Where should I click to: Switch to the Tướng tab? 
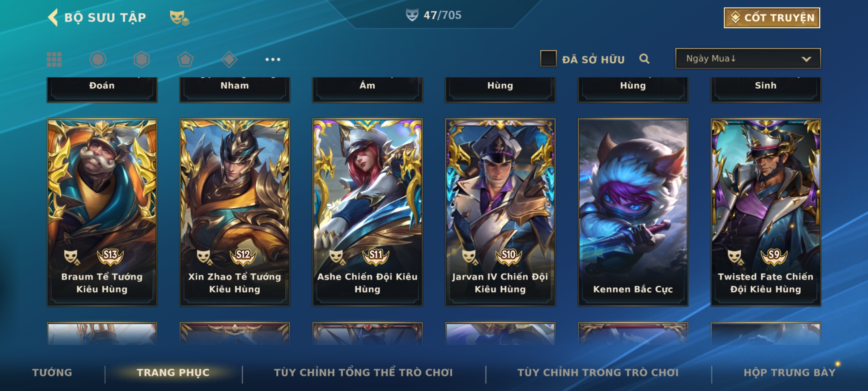52,373
